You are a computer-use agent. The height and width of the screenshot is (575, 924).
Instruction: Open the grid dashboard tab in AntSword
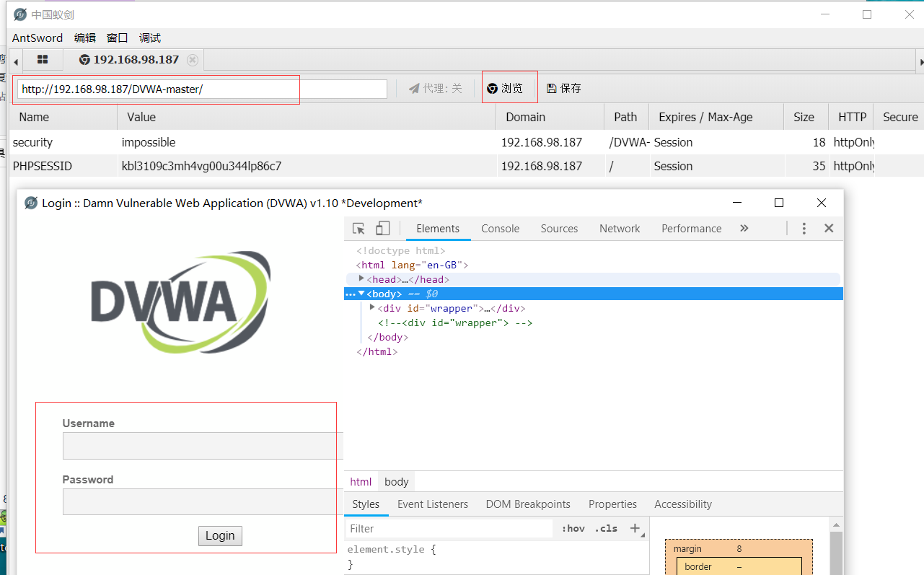(42, 59)
